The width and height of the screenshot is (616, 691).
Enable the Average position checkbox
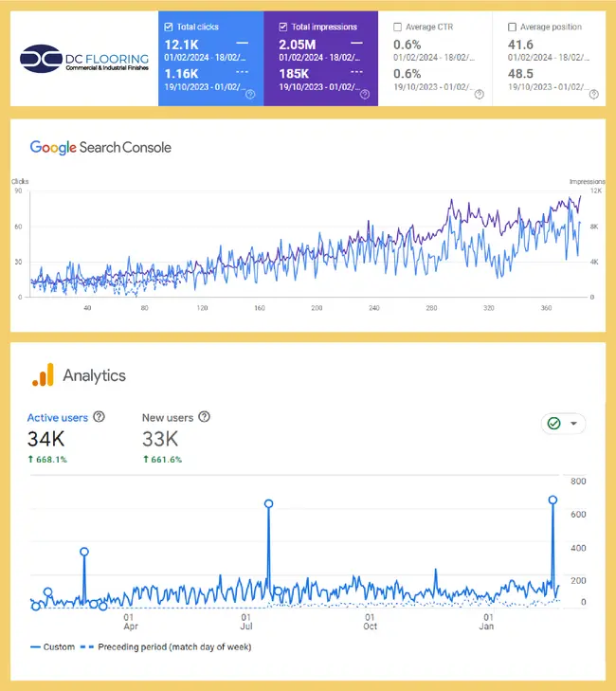point(512,27)
